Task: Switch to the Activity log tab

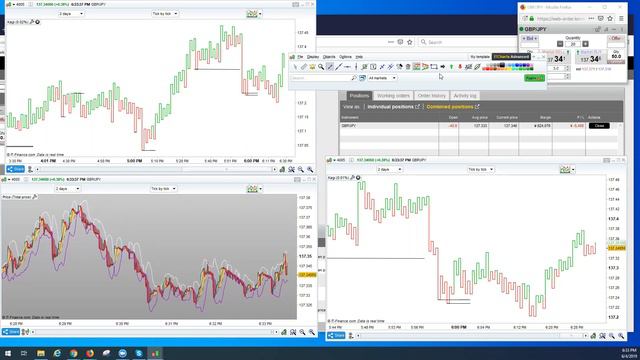Action: [x=465, y=96]
